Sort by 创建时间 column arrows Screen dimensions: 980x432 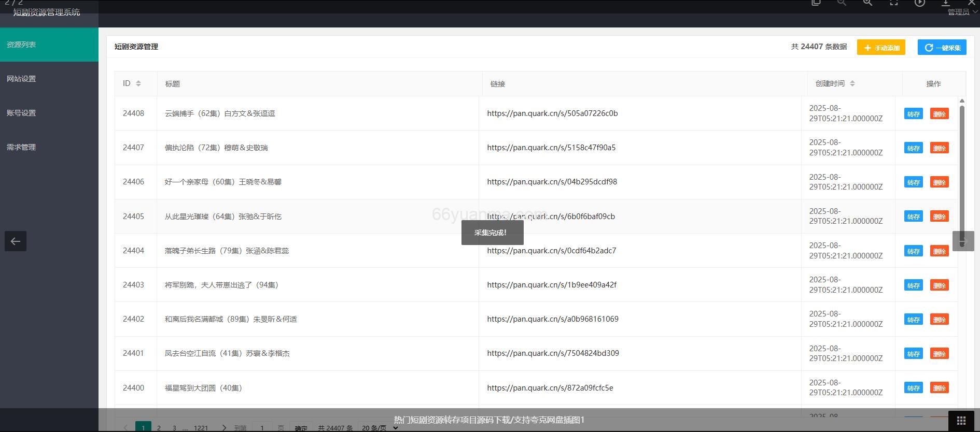tap(852, 83)
